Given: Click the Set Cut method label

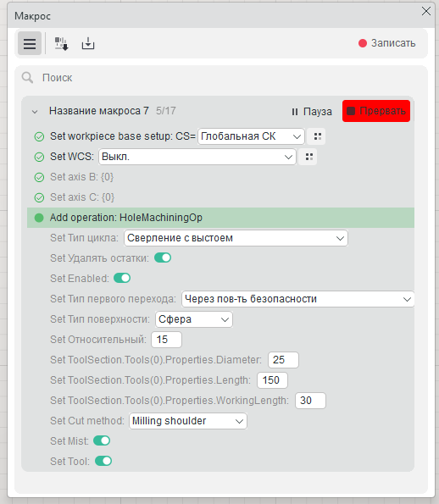Looking at the screenshot, I should tap(87, 421).
